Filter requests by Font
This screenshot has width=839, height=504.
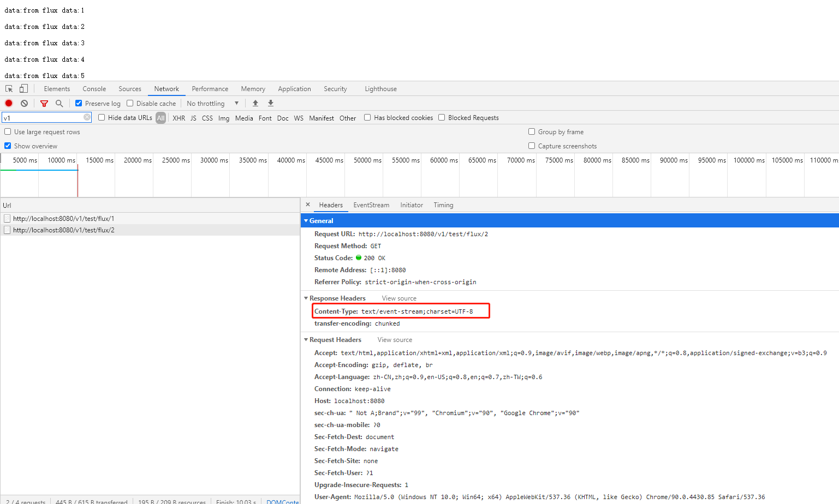265,118
